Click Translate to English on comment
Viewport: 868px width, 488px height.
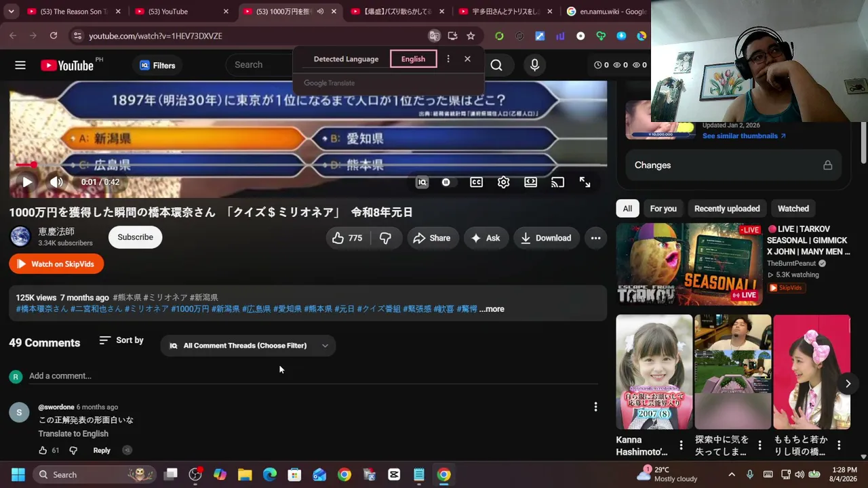(73, 434)
